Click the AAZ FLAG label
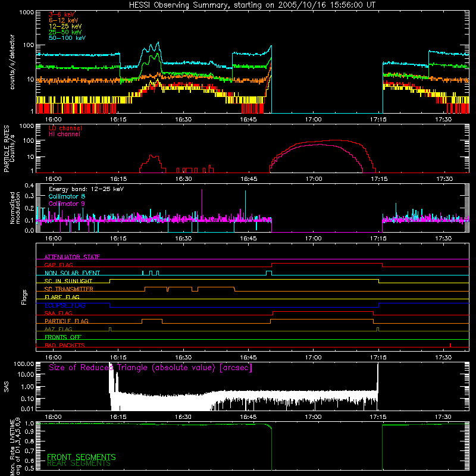 [58, 329]
